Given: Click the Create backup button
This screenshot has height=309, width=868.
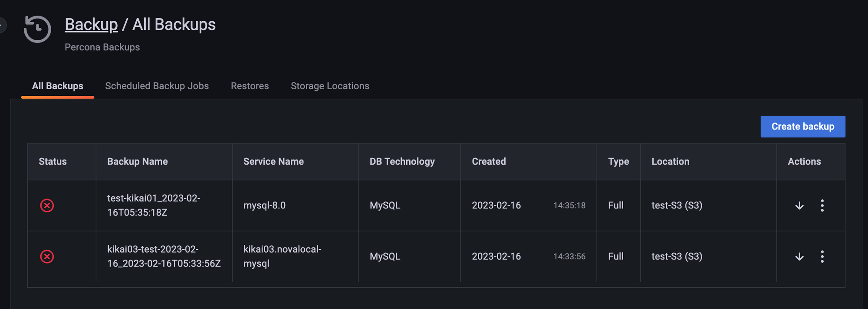Looking at the screenshot, I should point(803,127).
